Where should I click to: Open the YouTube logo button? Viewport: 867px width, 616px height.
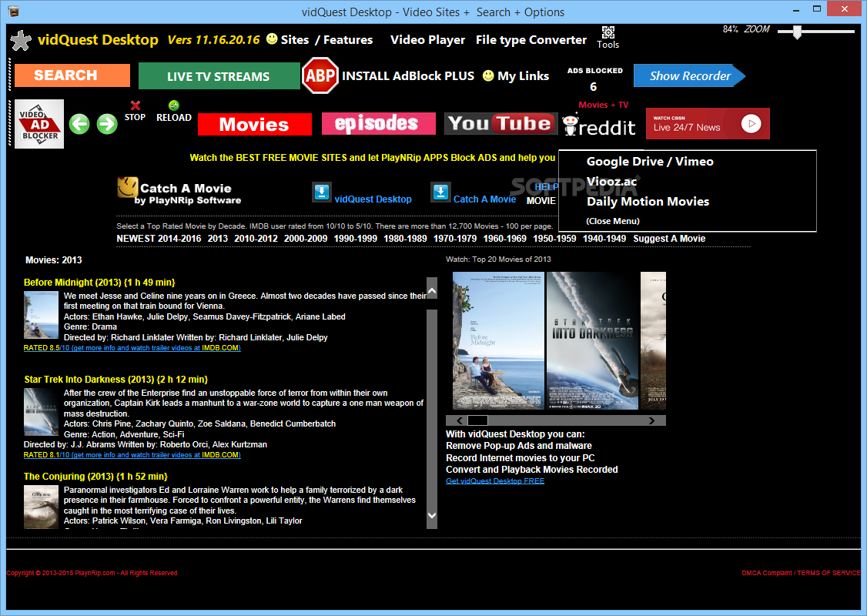point(501,123)
